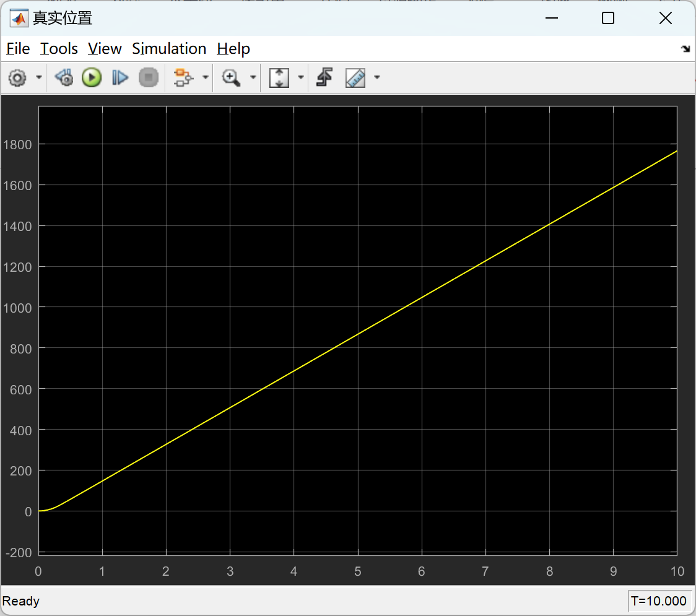696x616 pixels.
Task: Click the yellow signal line in plot
Action: pyautogui.click(x=358, y=334)
